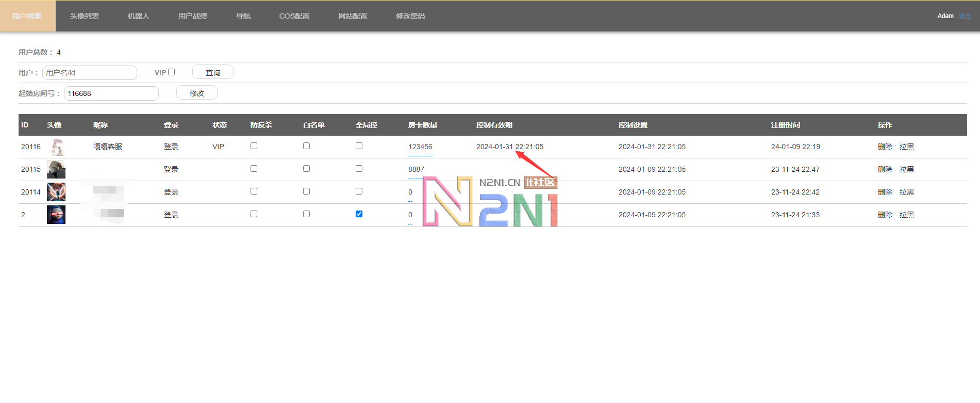980x403 pixels.
Task: Uncheck 全局控 checkbox for user ID 2
Action: [x=359, y=214]
